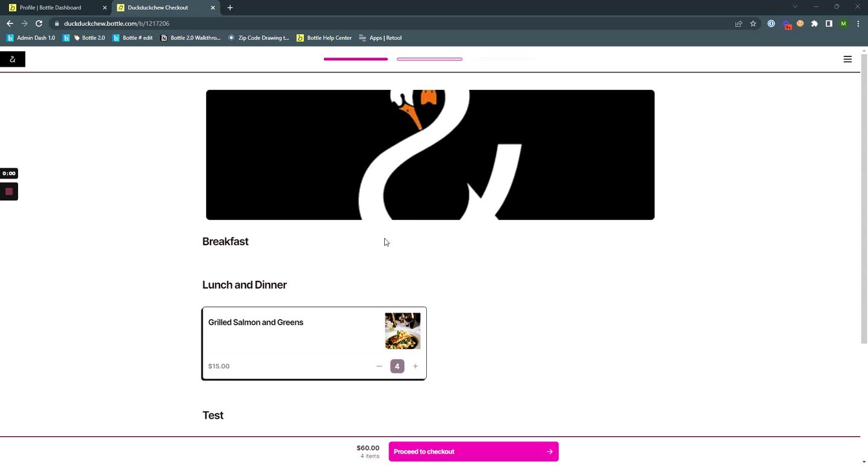Open the tab search chevron
Screen dimensions: 868x466
pos(795,7)
